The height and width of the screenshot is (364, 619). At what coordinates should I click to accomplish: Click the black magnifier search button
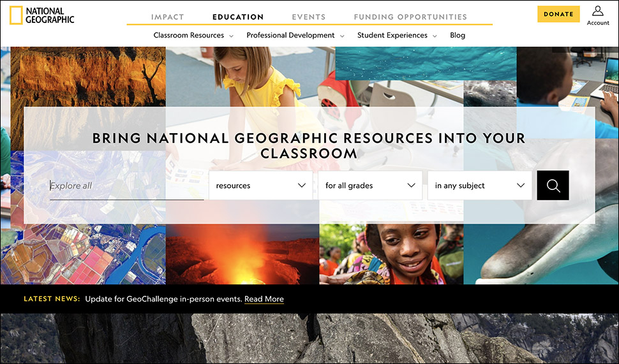tap(553, 186)
